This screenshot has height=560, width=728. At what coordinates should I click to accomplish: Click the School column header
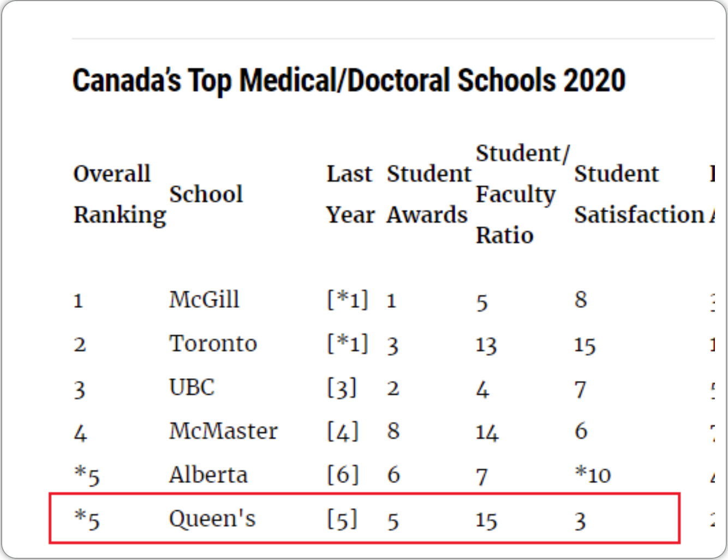pos(206,194)
